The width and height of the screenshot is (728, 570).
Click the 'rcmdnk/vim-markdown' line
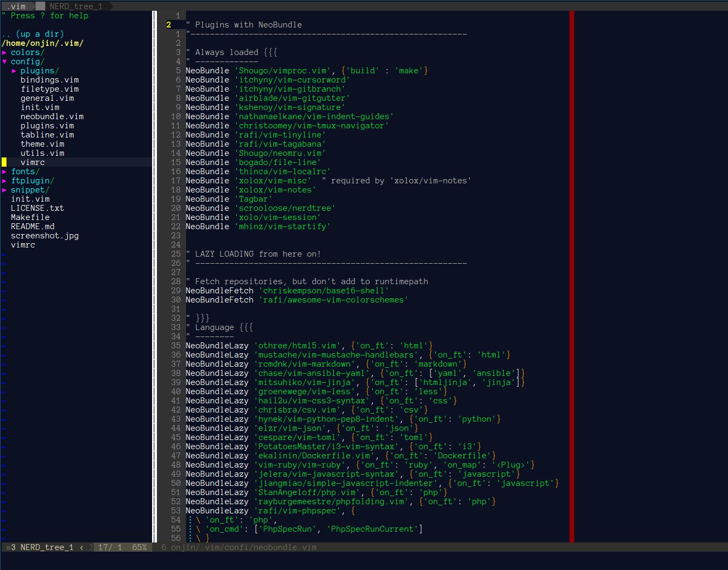[326, 364]
